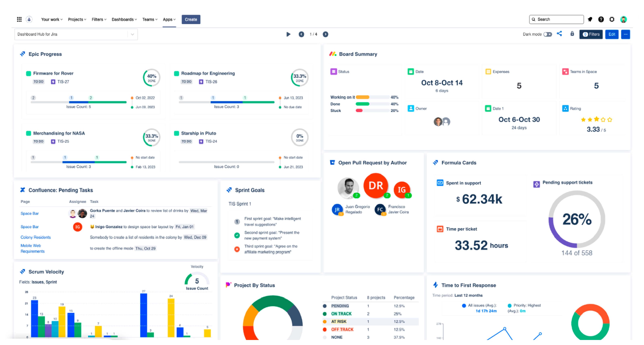Click the AT RISK status row

[371, 321]
